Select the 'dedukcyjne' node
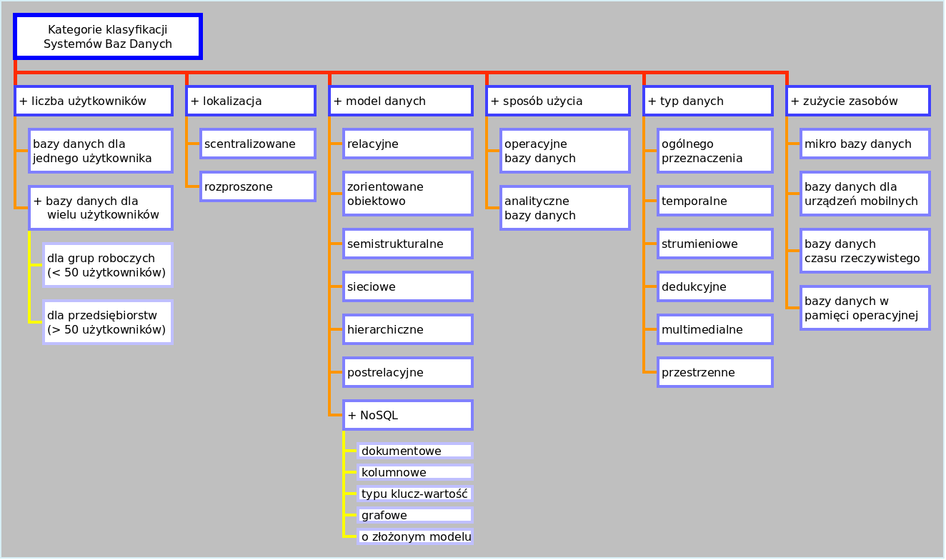 [715, 286]
